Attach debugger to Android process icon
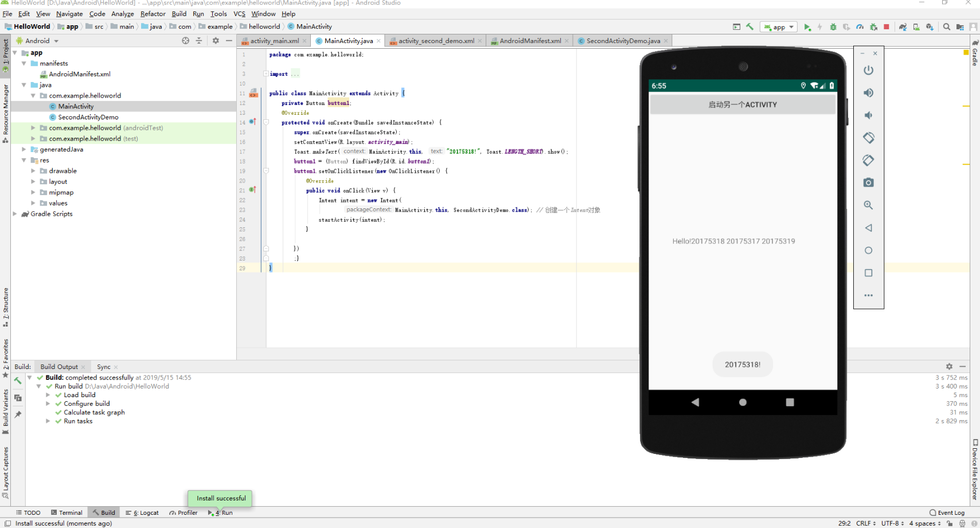 (873, 27)
